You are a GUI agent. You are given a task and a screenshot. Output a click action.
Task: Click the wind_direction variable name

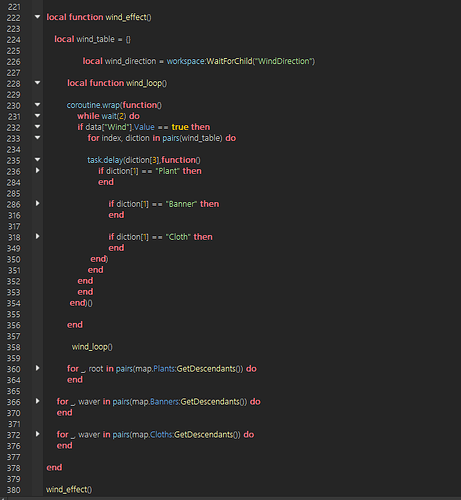coord(130,61)
